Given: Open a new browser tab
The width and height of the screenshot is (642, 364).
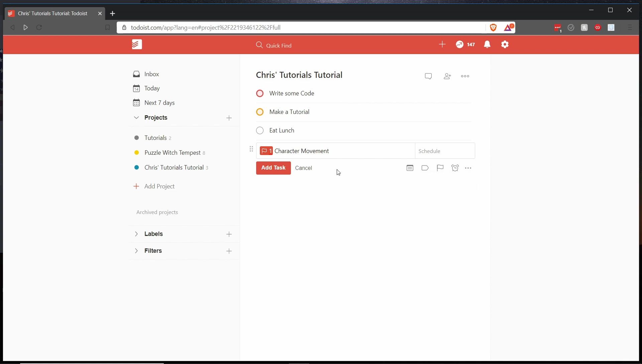Looking at the screenshot, I should 113,14.
